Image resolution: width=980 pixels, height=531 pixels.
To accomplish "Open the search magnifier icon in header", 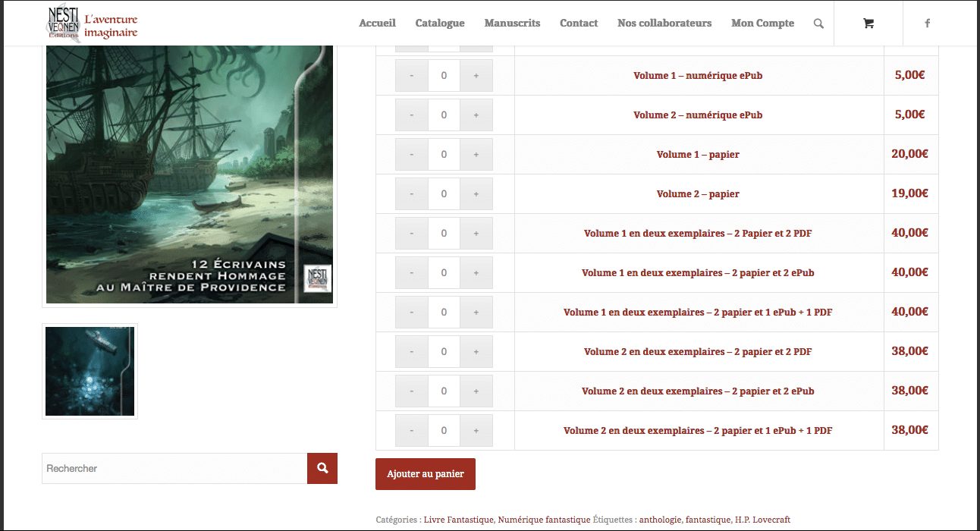I will pyautogui.click(x=818, y=24).
